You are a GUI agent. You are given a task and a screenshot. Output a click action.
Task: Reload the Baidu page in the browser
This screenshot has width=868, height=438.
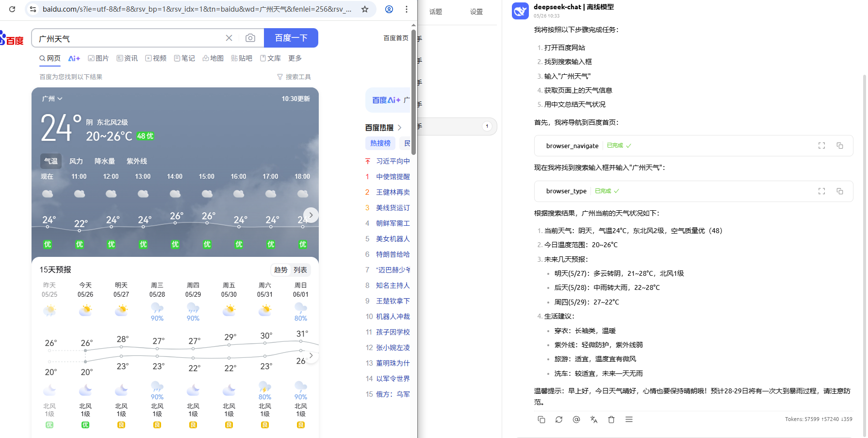[12, 9]
